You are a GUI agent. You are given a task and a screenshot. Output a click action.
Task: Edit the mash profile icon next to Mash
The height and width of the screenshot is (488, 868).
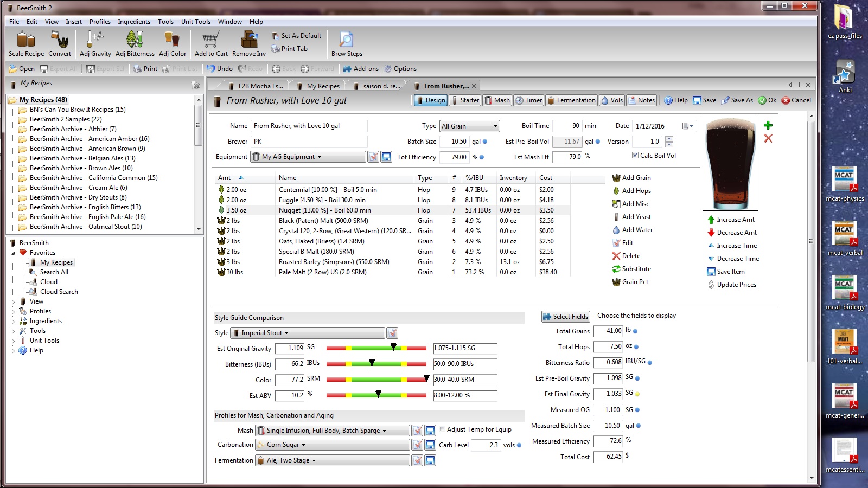point(417,431)
